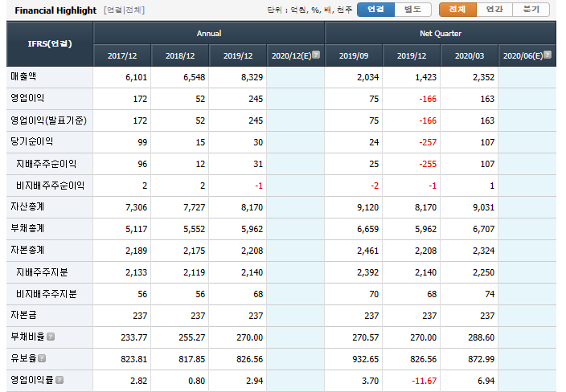Image resolution: width=566 pixels, height=392 pixels.
Task: Click the 지배주주지분 value 2,392
Action: (368, 272)
